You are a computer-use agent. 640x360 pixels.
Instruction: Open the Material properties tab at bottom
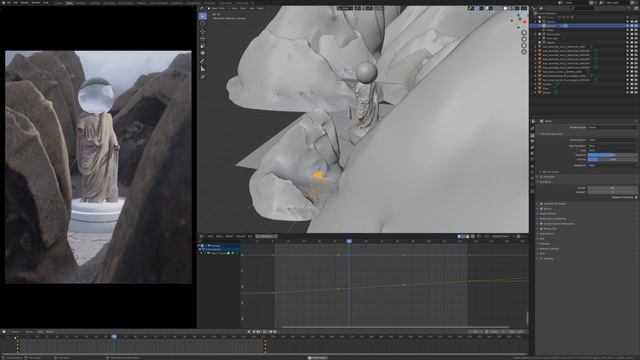533,191
